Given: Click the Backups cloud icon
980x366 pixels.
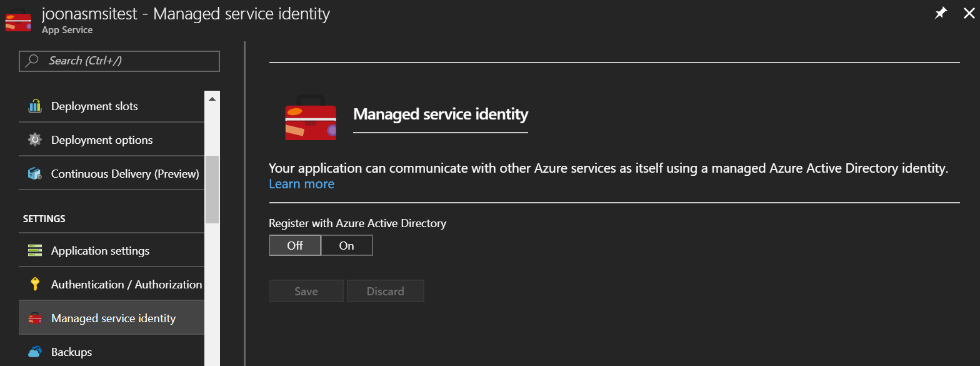Looking at the screenshot, I should (35, 352).
